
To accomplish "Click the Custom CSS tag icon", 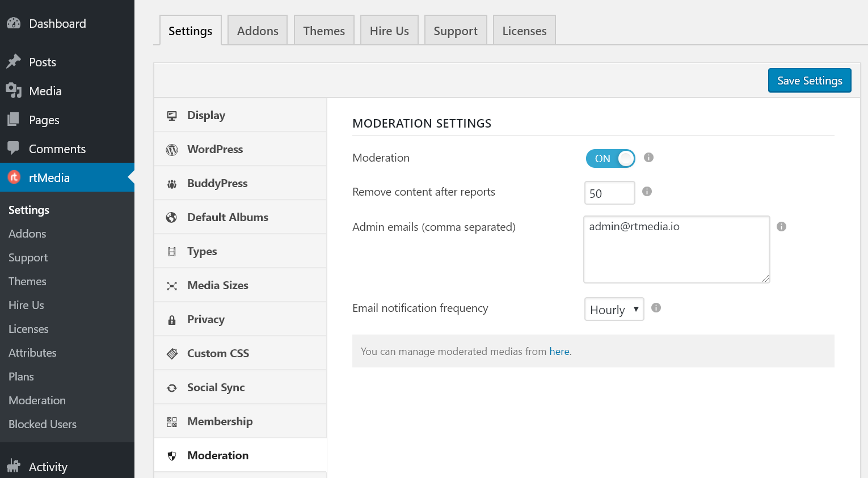I will (172, 353).
